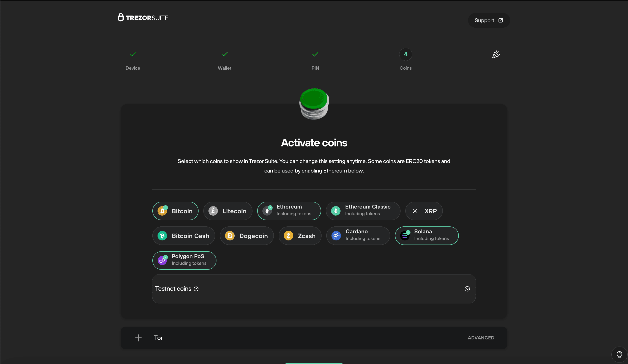Viewport: 628px width, 364px height.
Task: Expand the Tor plus icon
Action: click(x=138, y=338)
